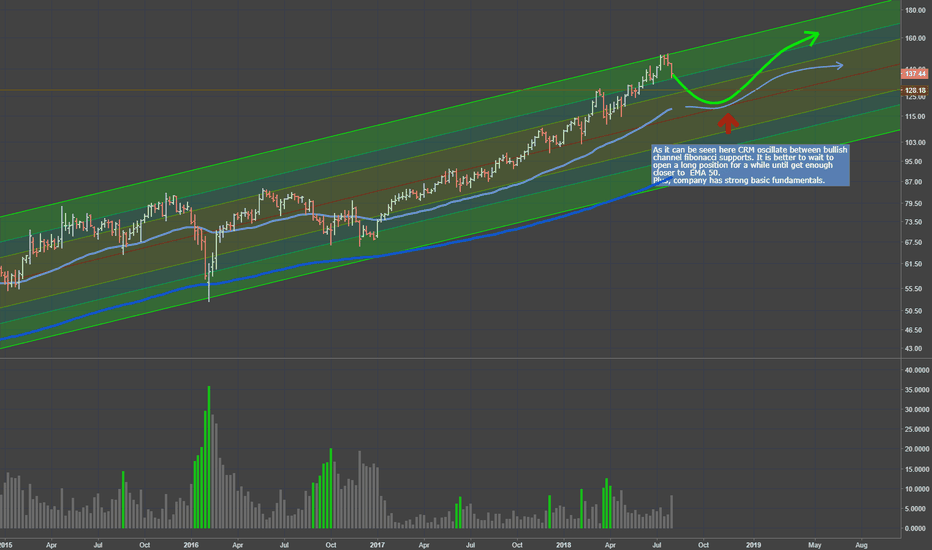Click the red up-arrow marker
The width and height of the screenshot is (932, 550).
pos(728,123)
